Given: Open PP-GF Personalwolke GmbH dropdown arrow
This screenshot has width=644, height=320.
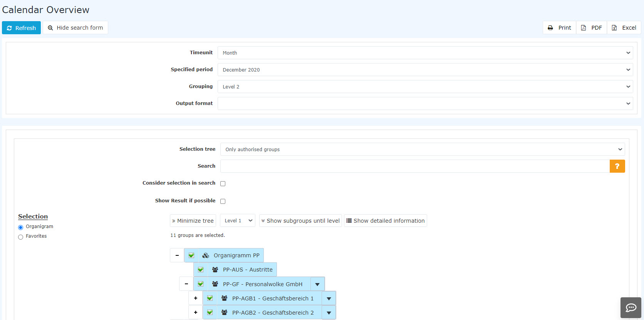Looking at the screenshot, I should pyautogui.click(x=317, y=284).
